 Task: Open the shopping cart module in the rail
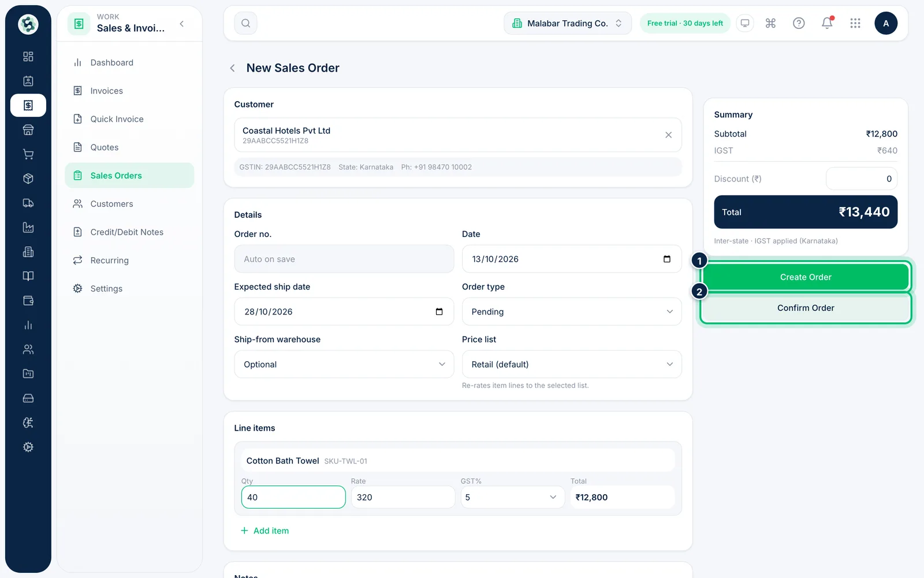(x=28, y=154)
